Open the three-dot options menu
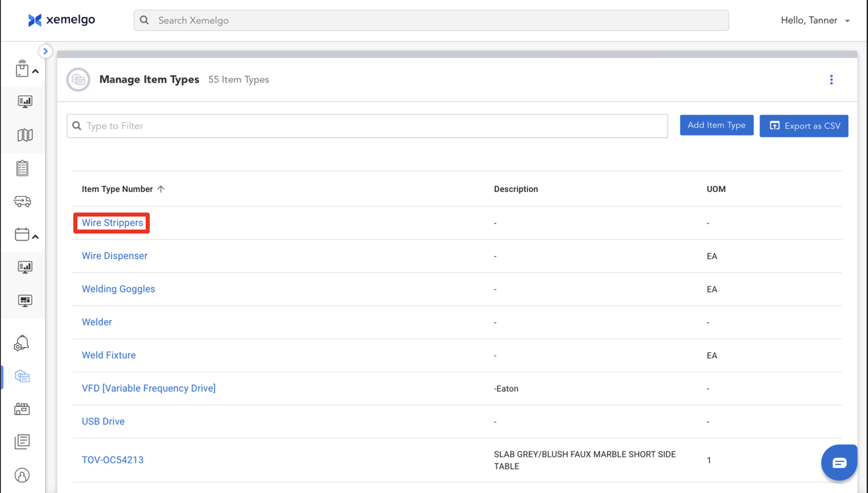This screenshot has width=868, height=493. (x=831, y=79)
